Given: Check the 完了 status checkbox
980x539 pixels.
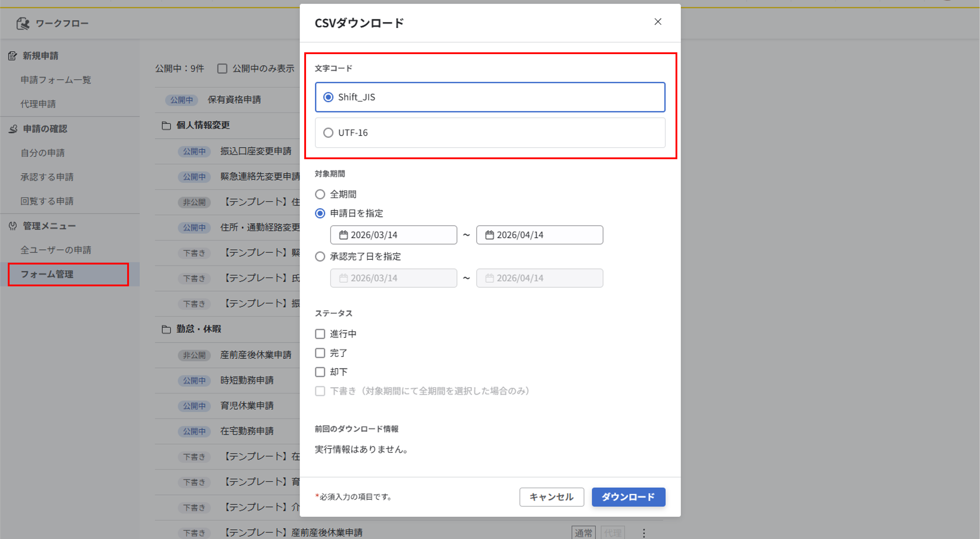Looking at the screenshot, I should (x=320, y=353).
